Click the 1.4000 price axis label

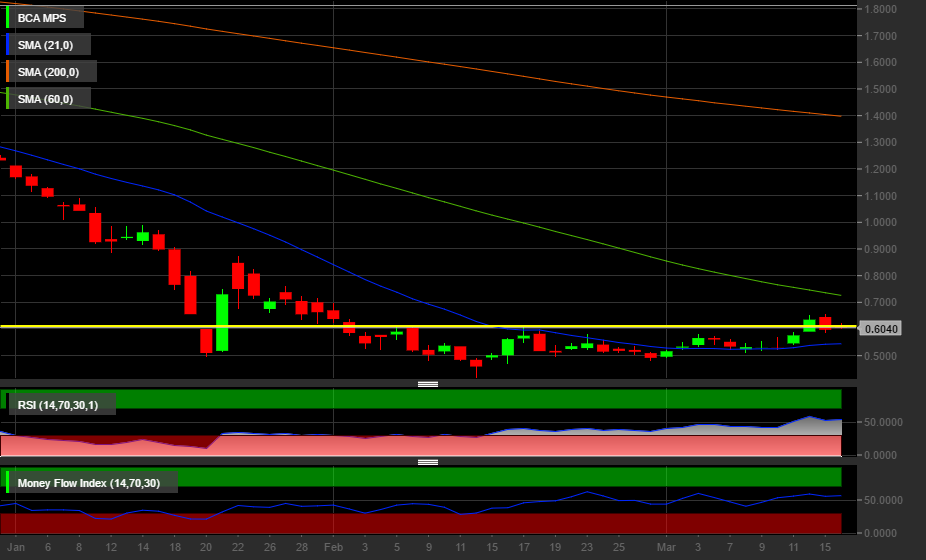(x=880, y=116)
